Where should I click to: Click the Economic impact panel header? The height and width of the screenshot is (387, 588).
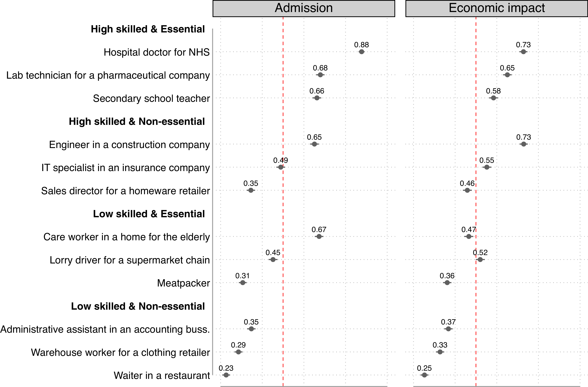point(497,8)
